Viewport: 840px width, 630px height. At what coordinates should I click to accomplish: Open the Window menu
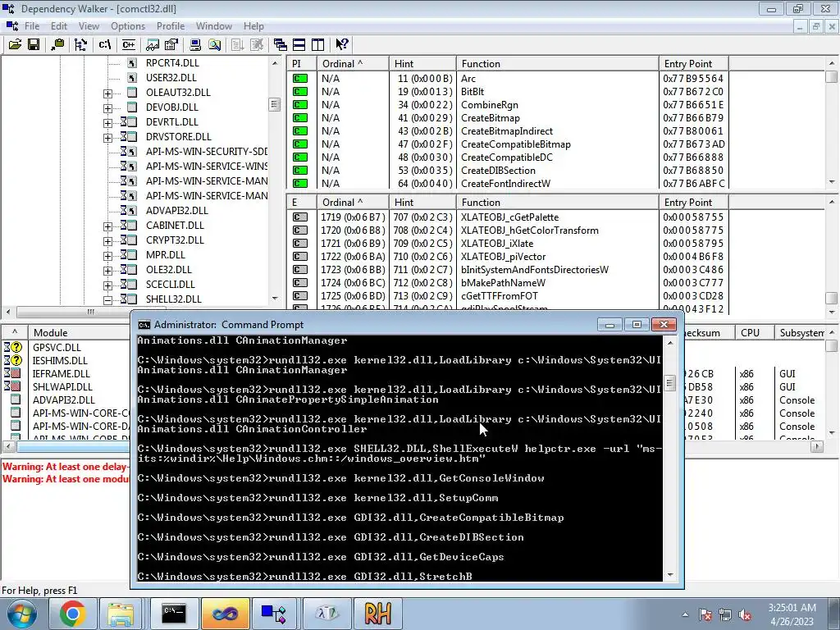point(214,25)
